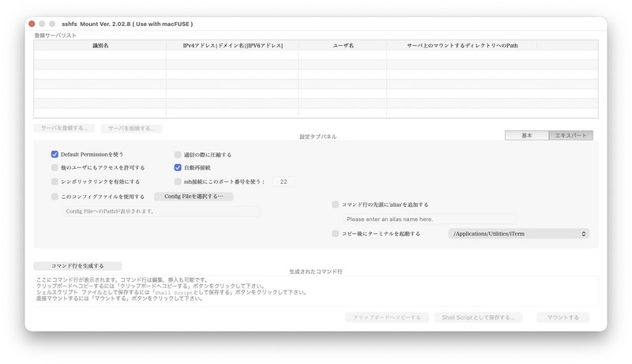Enable コピー後にターミナルを起動する checkbox
This screenshot has width=632, height=364.
point(336,234)
